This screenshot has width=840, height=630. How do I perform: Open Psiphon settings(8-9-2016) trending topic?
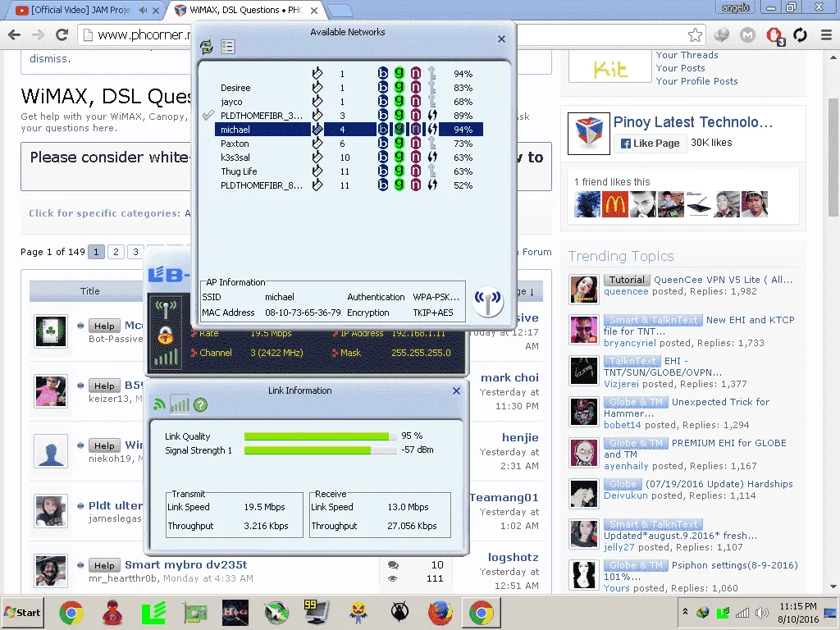[x=734, y=565]
